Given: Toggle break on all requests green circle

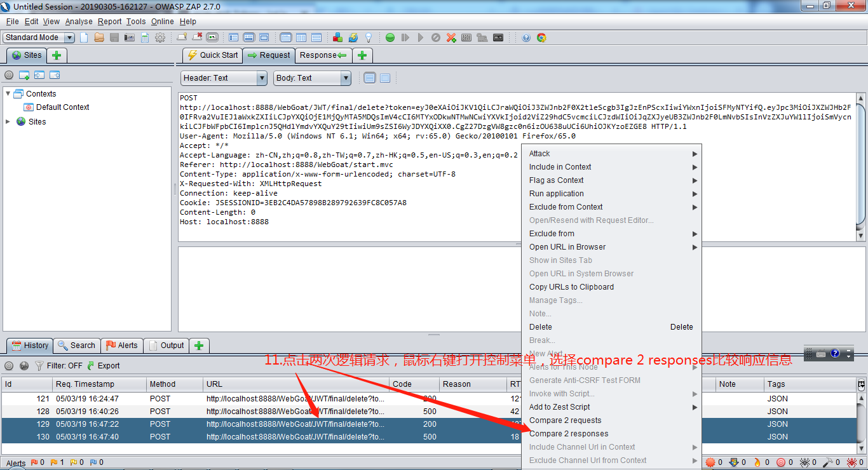Looking at the screenshot, I should tap(390, 37).
